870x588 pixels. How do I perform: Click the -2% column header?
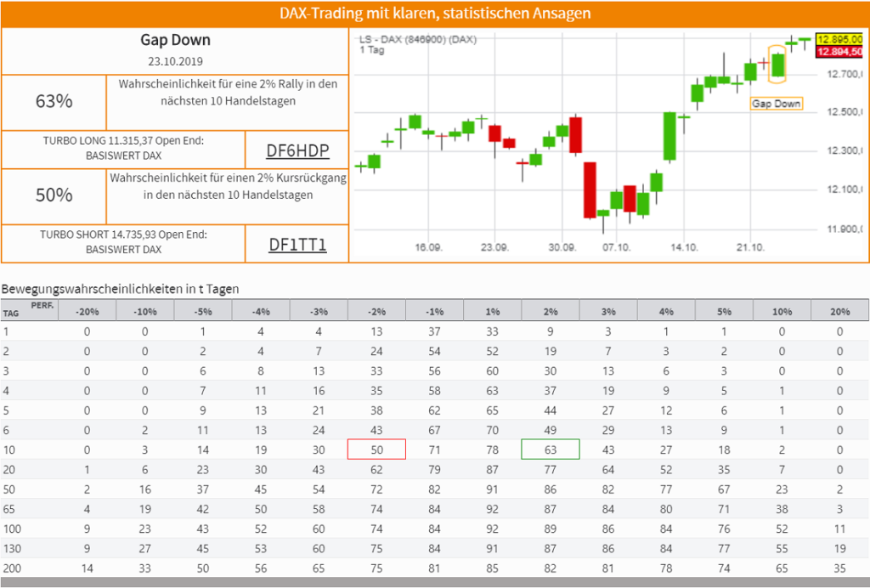coord(376,312)
